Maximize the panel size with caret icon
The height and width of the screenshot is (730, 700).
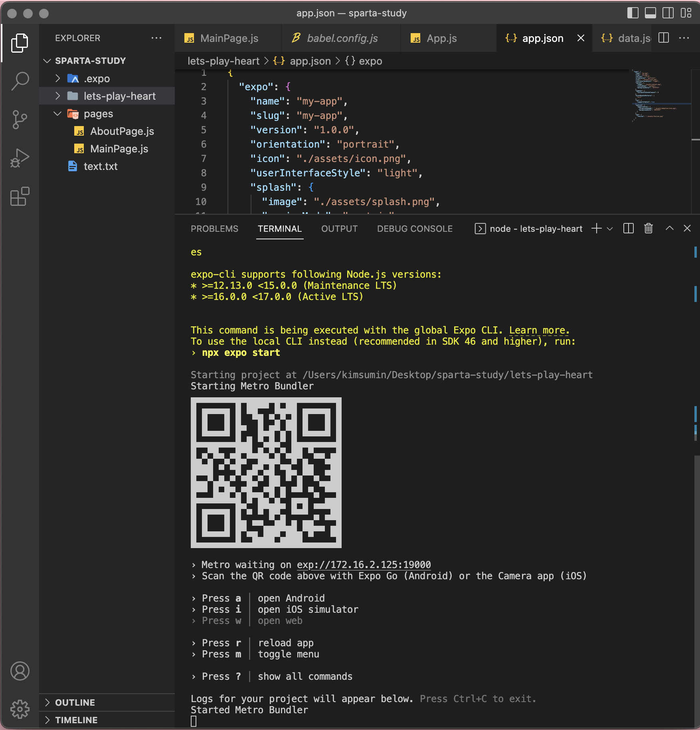[x=669, y=229]
